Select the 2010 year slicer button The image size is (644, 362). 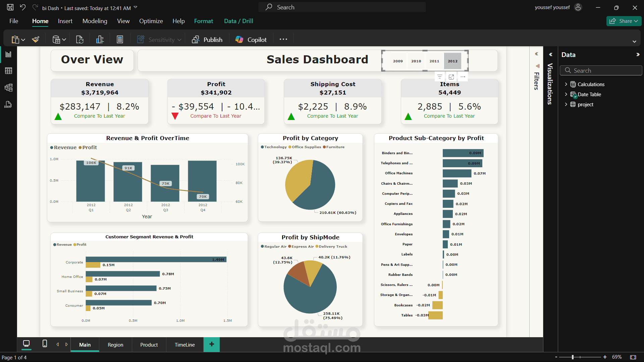tap(416, 61)
